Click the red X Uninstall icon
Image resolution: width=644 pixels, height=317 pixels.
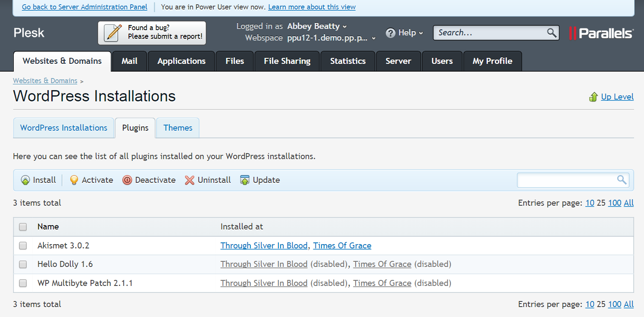coord(190,180)
